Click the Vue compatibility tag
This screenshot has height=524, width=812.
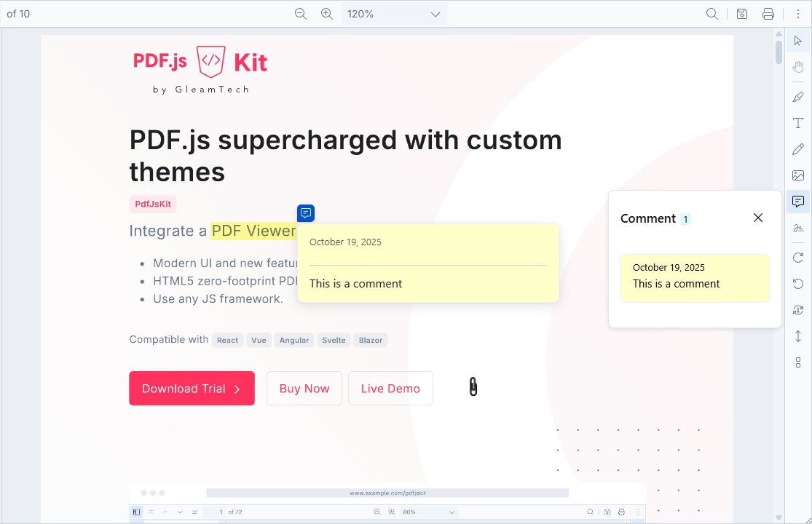(259, 340)
